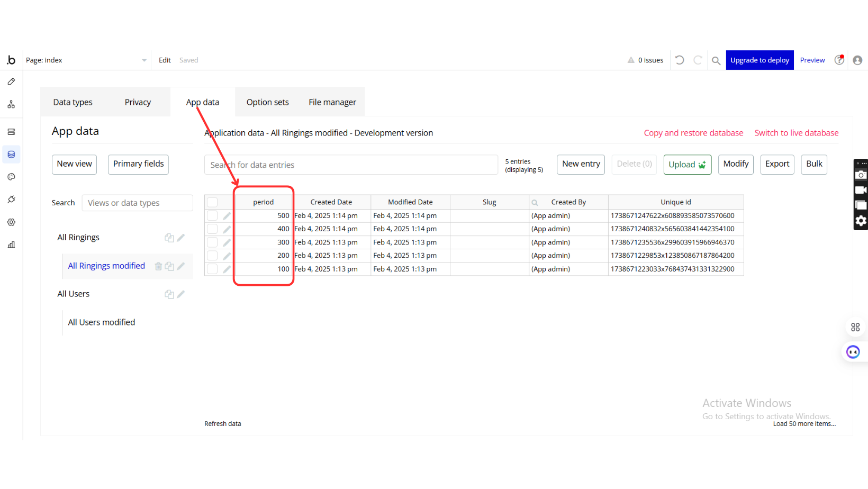Click Switch to live database link
868x489 pixels.
click(x=796, y=133)
